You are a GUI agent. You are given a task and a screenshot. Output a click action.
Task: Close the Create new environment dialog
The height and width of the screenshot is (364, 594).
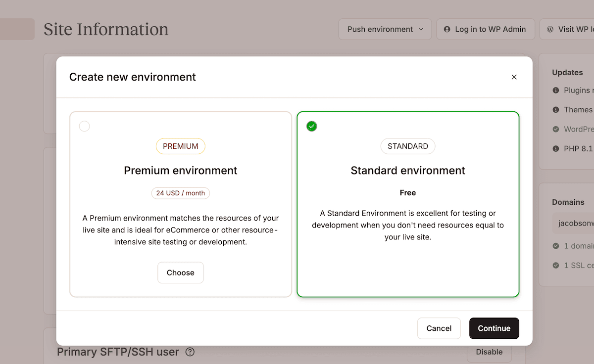[x=514, y=77]
